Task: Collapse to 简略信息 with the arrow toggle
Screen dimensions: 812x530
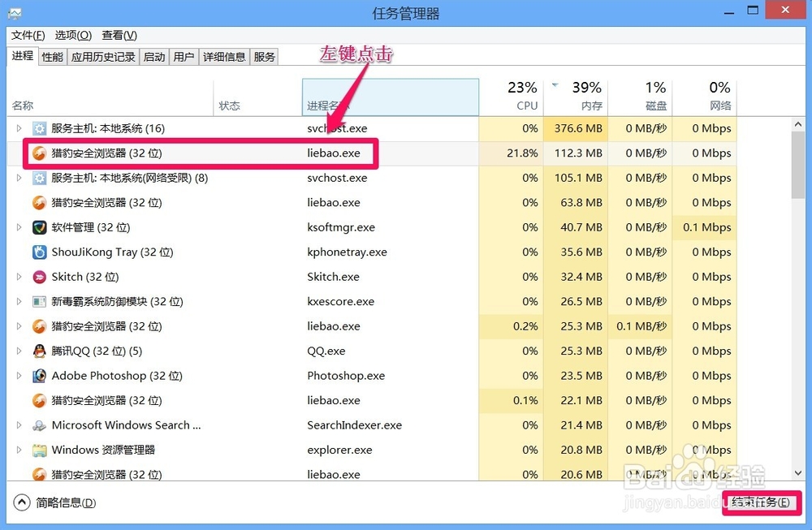Action: (x=22, y=502)
